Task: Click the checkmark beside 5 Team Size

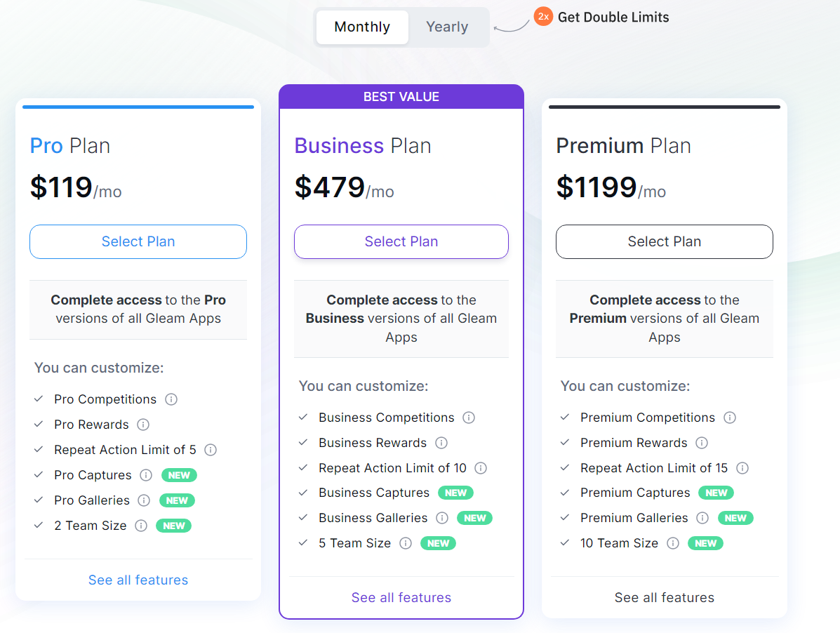Action: click(x=302, y=543)
